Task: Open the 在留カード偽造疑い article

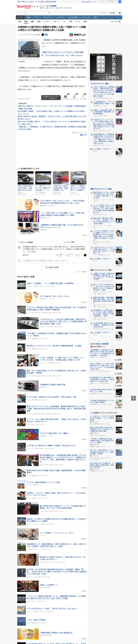Action: (x=50, y=283)
